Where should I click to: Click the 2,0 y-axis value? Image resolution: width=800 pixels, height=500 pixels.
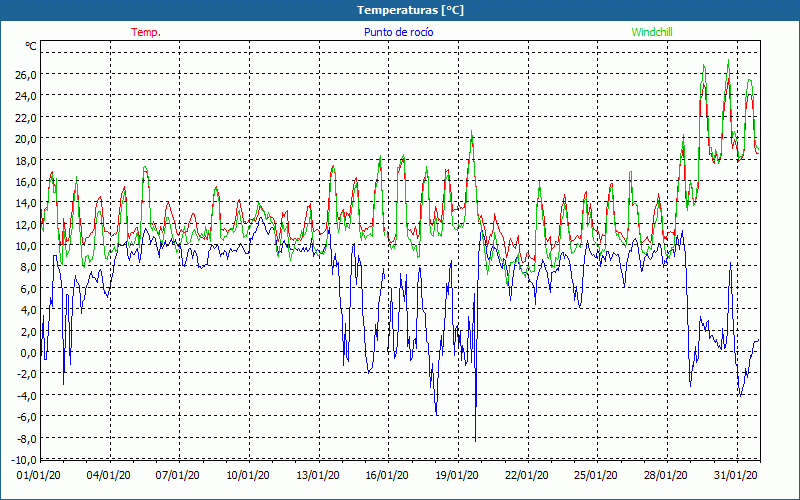[28, 331]
